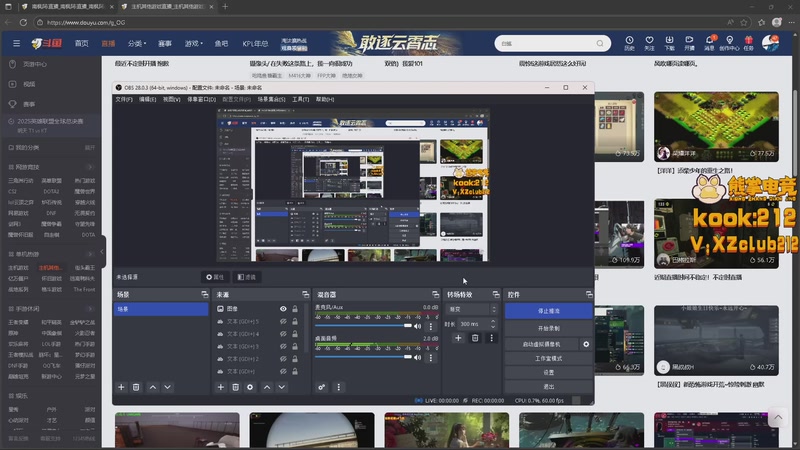Open the 停靠窗口(D) menu in OBS
The height and width of the screenshot is (450, 800).
click(202, 99)
